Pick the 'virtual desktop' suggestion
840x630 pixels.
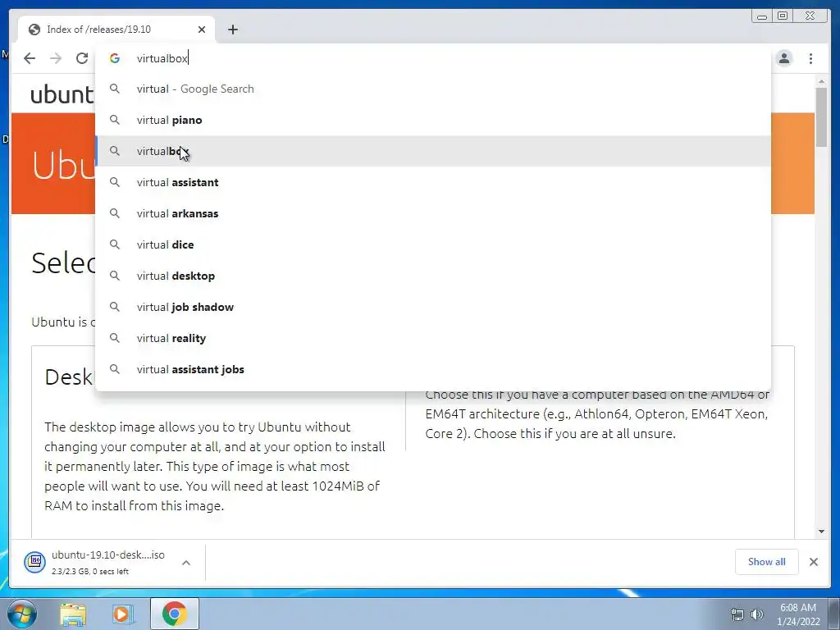point(433,276)
